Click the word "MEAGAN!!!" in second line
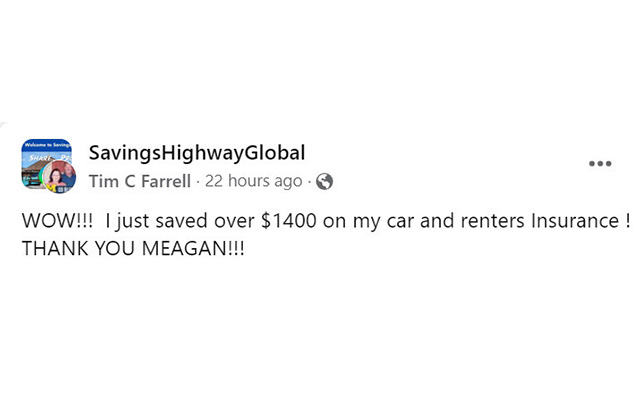633x398 pixels. point(193,248)
